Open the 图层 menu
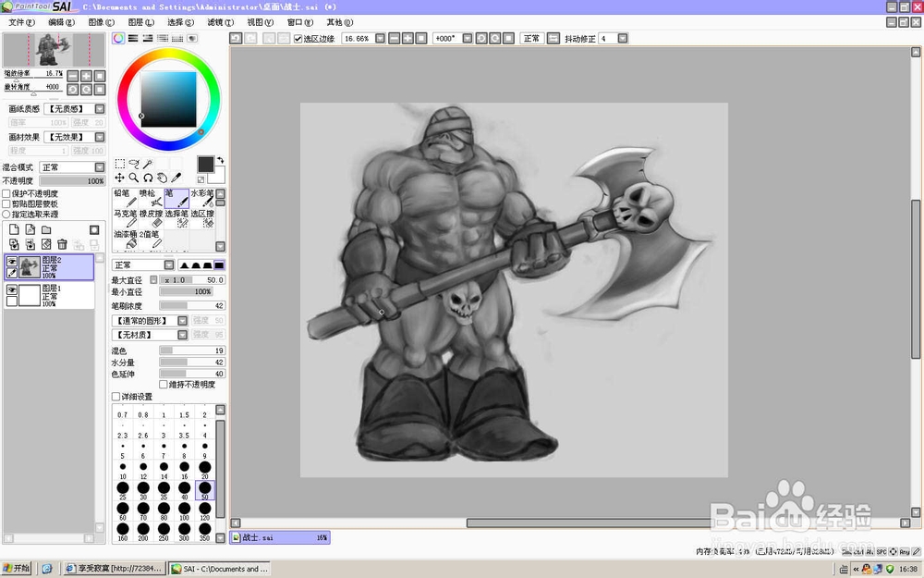Screen dimensions: 924x578 coord(140,22)
